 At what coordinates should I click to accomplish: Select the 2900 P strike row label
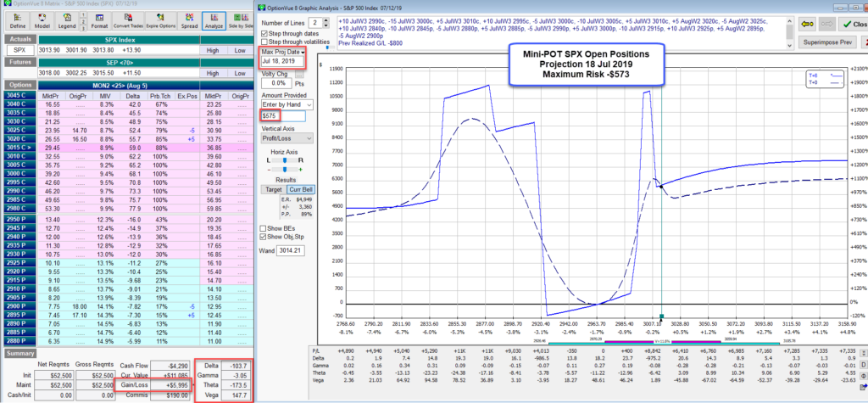(21, 306)
